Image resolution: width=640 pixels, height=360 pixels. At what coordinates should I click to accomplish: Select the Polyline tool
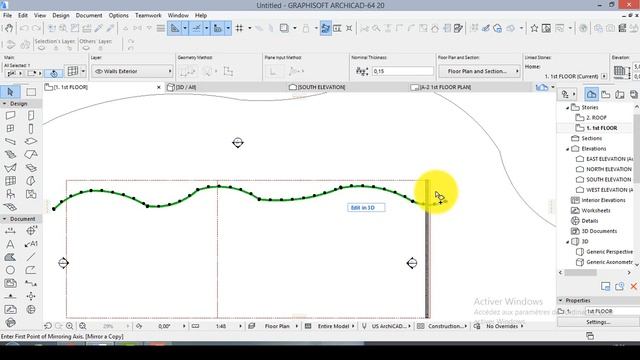pos(31,270)
